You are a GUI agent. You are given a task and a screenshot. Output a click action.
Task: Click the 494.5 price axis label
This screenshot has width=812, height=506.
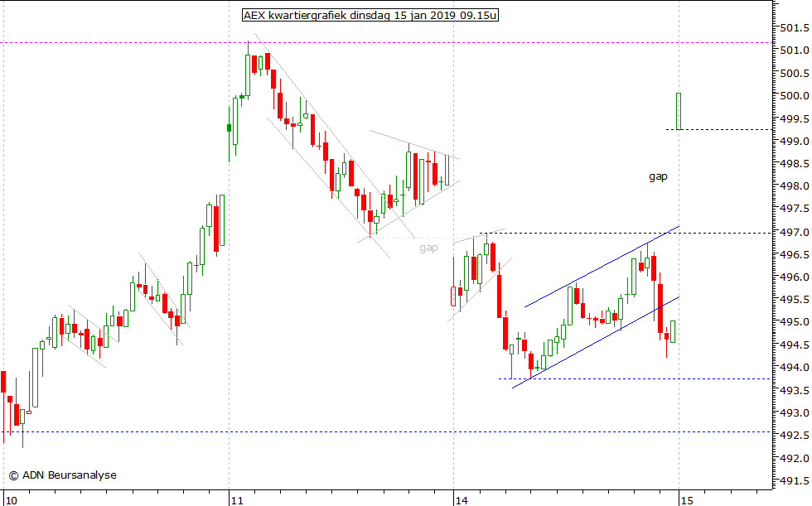[x=795, y=345]
